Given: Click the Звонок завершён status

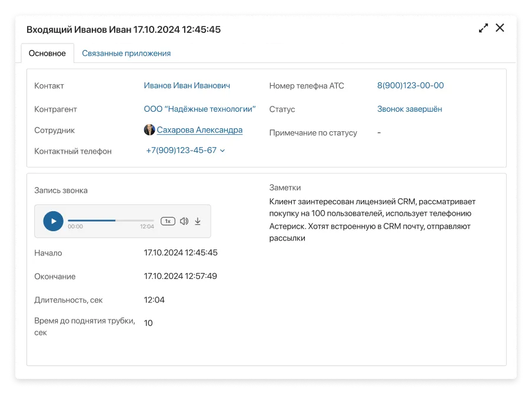Looking at the screenshot, I should click(x=409, y=109).
